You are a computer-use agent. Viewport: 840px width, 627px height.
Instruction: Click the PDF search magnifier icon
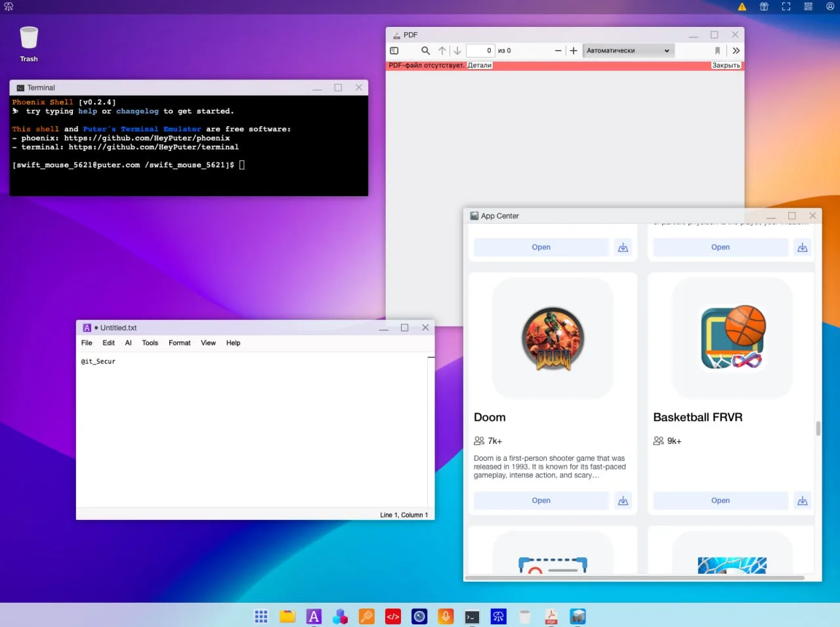425,51
